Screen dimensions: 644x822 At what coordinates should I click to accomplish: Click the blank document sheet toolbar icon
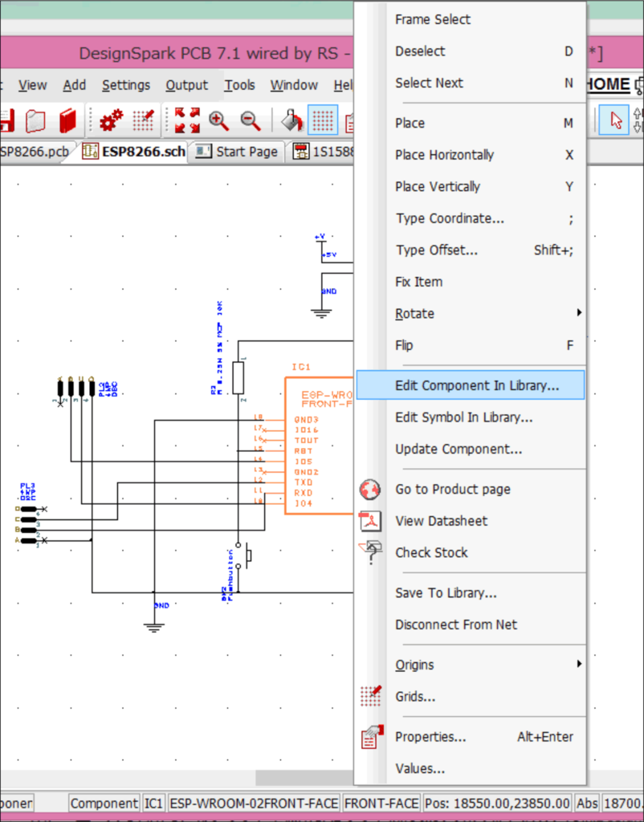click(x=35, y=120)
